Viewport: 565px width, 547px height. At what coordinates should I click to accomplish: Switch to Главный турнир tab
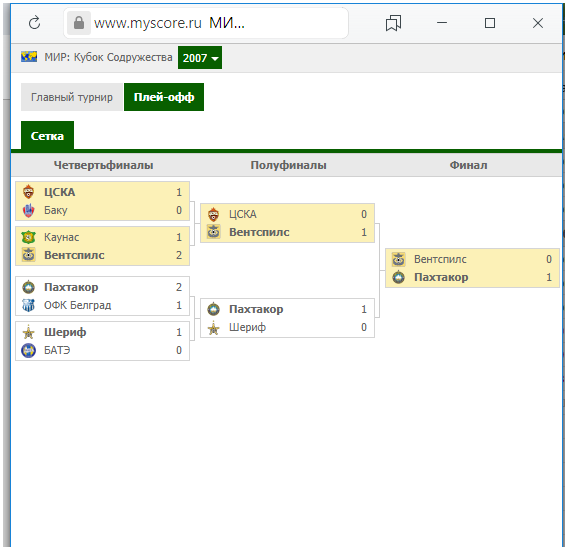point(72,97)
